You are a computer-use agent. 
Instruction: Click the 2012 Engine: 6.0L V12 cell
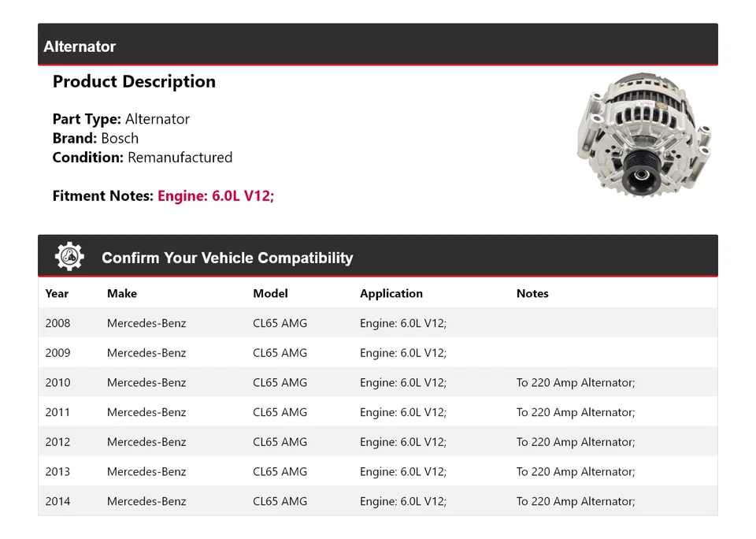(x=402, y=442)
